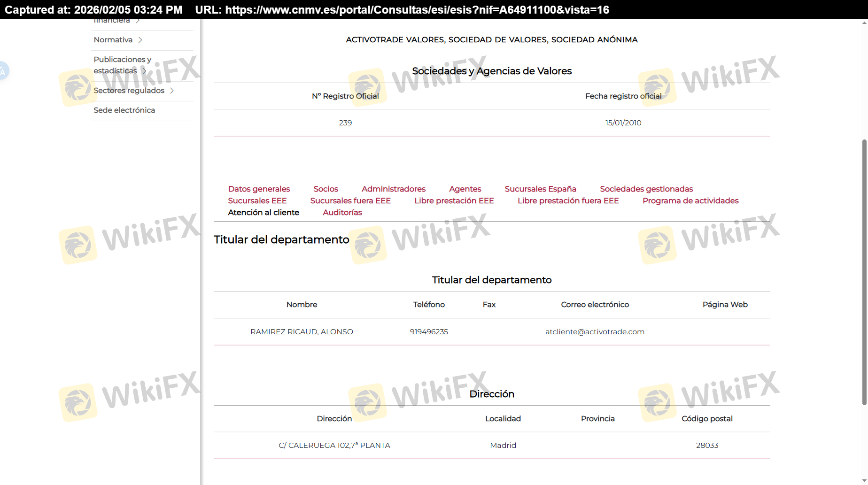Viewport: 868px width, 485px height.
Task: Open Sucursales EEE tab
Action: tap(257, 200)
